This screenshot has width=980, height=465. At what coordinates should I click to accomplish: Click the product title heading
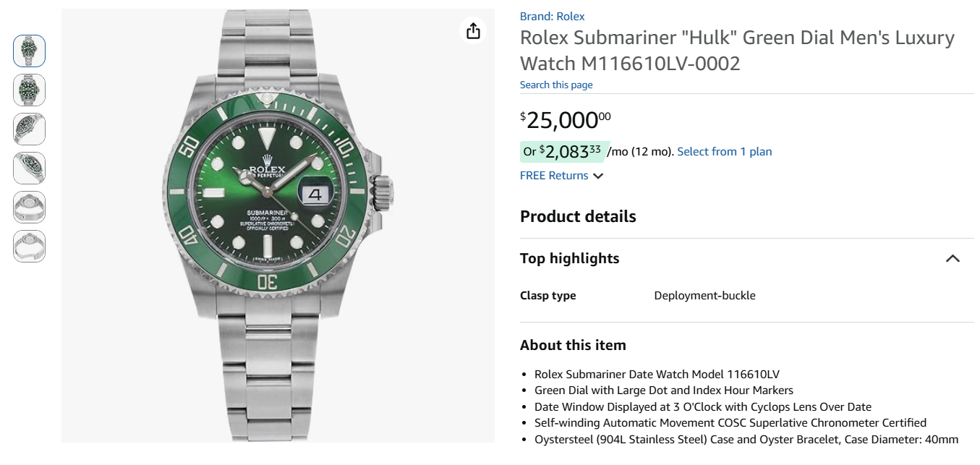tap(736, 49)
